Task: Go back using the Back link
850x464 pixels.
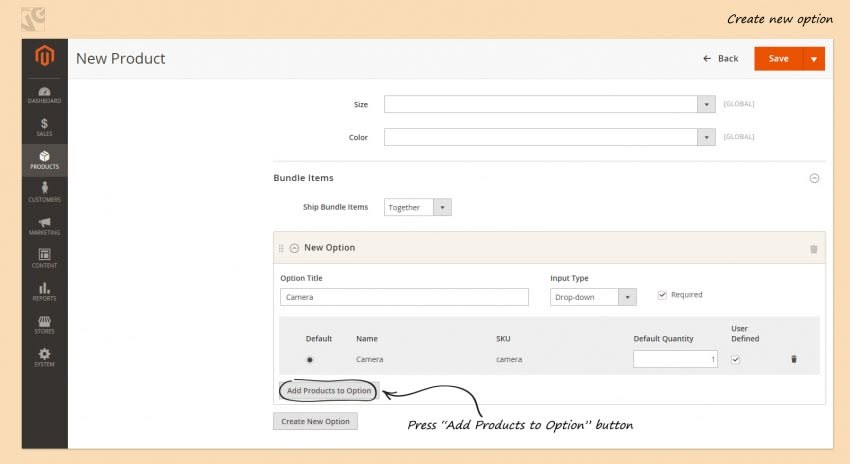Action: click(720, 59)
